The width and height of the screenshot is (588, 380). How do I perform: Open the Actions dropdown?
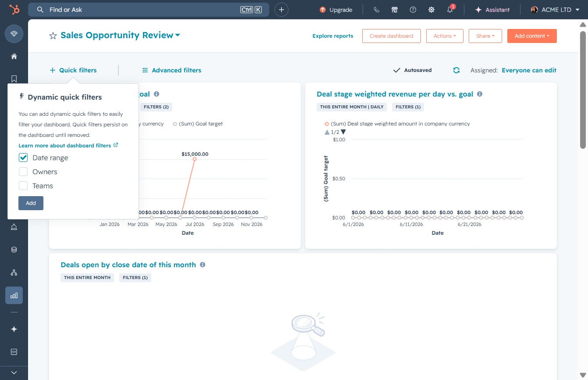(445, 36)
